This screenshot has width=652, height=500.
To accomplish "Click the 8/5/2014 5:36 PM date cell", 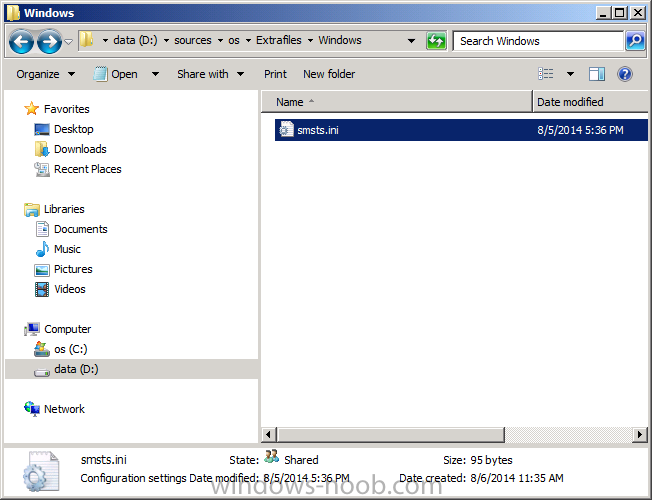I will coord(580,130).
